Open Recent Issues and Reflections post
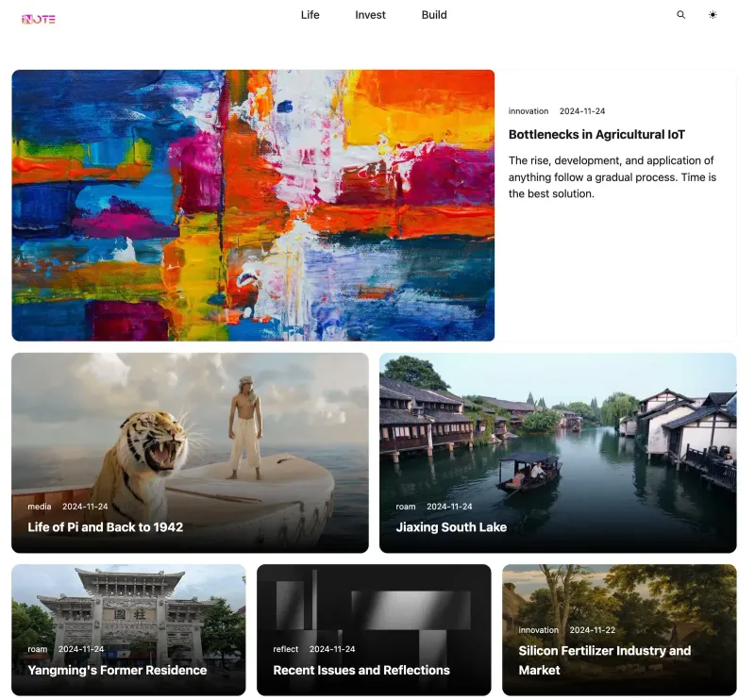Screen dimensions: 755x700 pos(361,670)
